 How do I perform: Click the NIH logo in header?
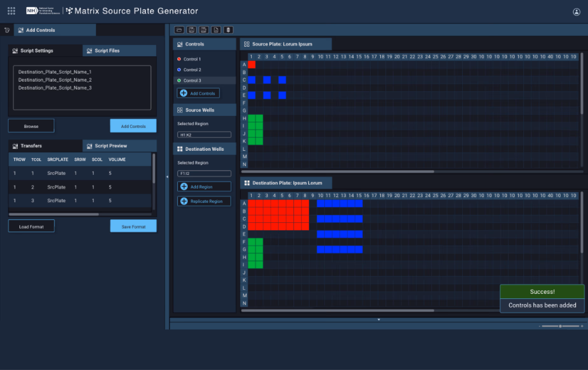point(43,11)
